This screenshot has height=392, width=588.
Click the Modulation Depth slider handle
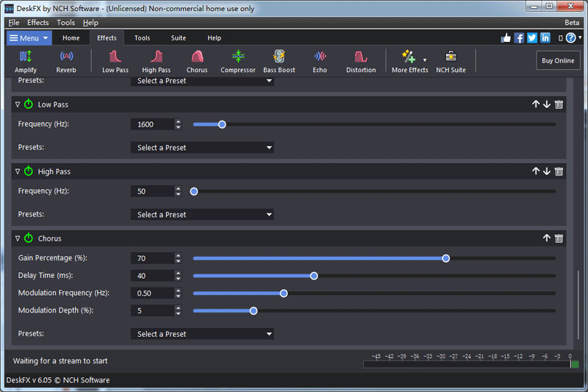coord(254,310)
